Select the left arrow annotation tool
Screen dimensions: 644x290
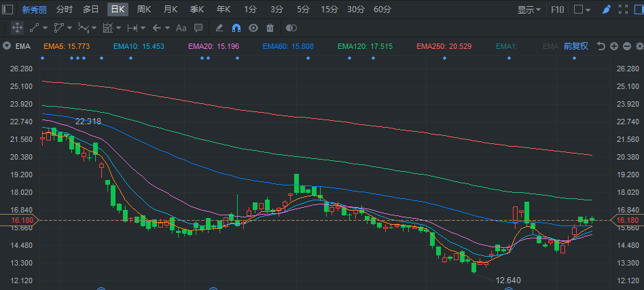157,28
